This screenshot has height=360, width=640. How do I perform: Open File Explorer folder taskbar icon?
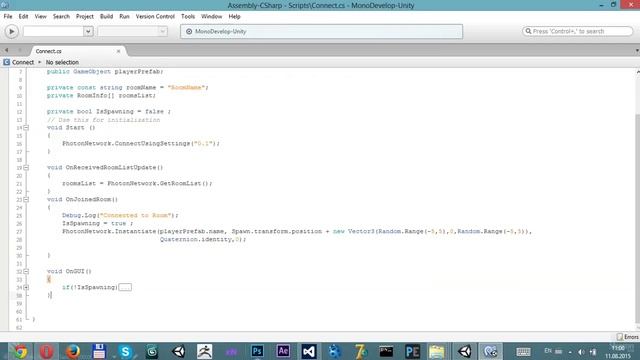click(437, 351)
